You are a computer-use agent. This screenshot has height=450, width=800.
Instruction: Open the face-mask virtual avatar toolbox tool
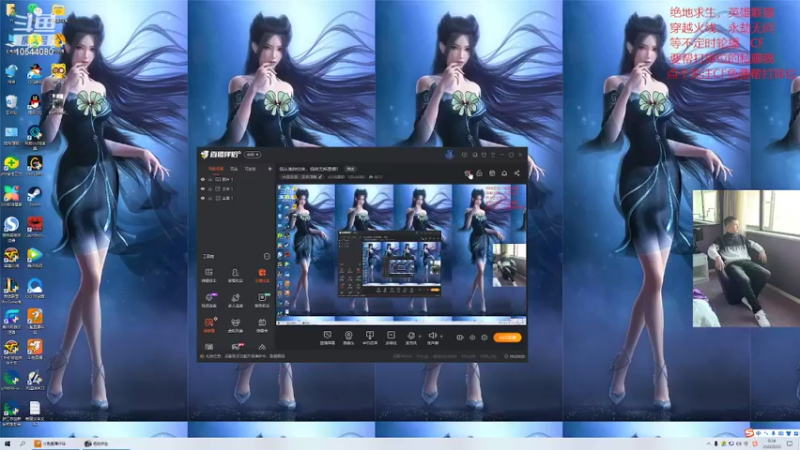[235, 324]
